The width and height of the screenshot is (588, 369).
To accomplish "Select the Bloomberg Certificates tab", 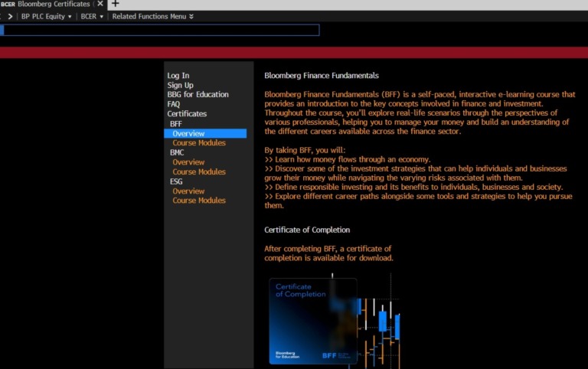I will coord(50,4).
